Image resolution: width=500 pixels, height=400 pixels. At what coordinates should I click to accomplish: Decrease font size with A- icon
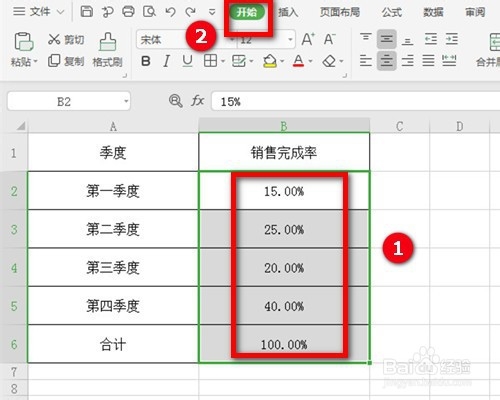(330, 39)
